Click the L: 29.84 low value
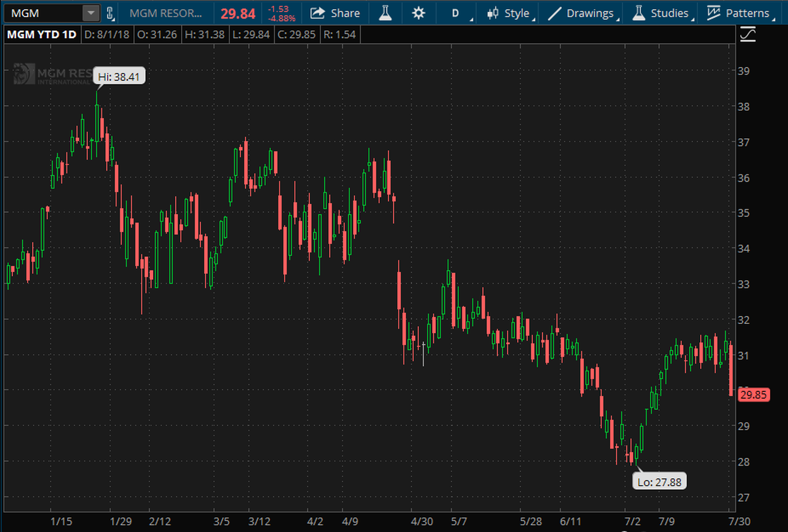Screen dimensions: 788x532 [251, 34]
